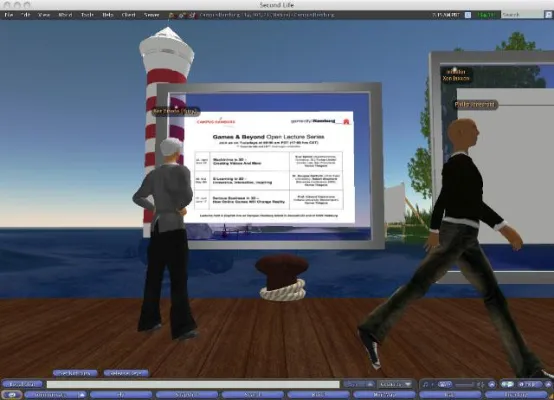Click the search magnifier button
The height and width of the screenshot is (400, 554).
pos(548,15)
